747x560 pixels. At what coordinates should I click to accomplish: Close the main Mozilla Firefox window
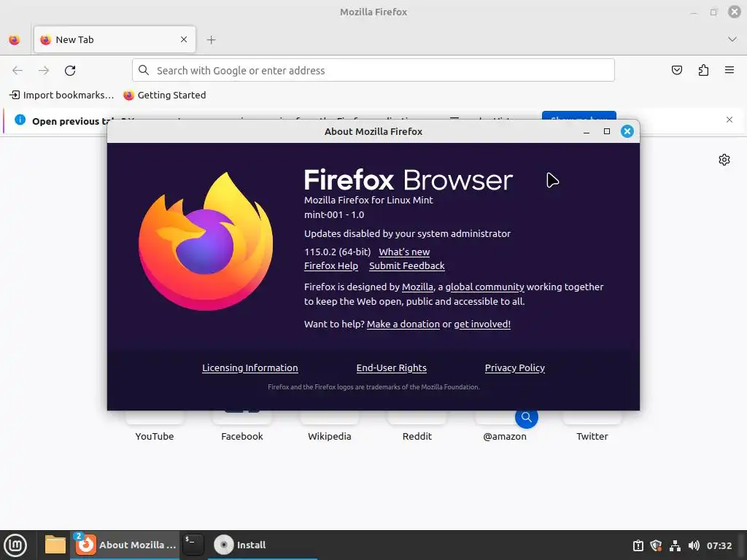point(734,12)
